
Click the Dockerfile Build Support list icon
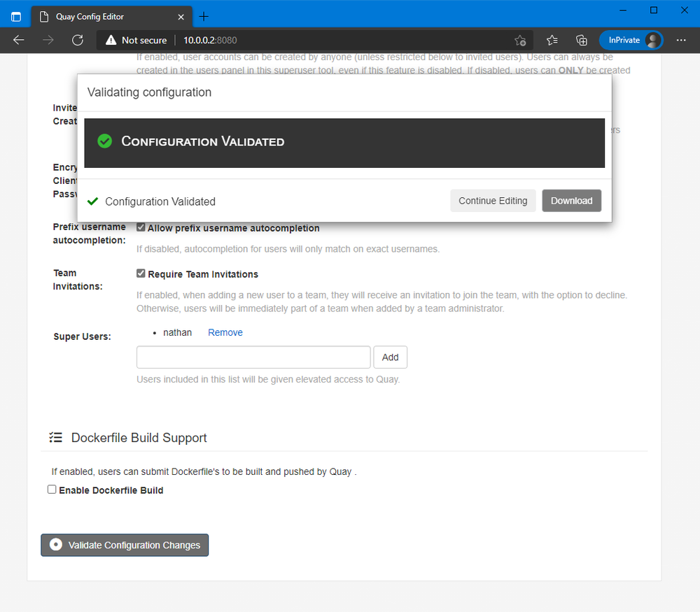tap(56, 438)
